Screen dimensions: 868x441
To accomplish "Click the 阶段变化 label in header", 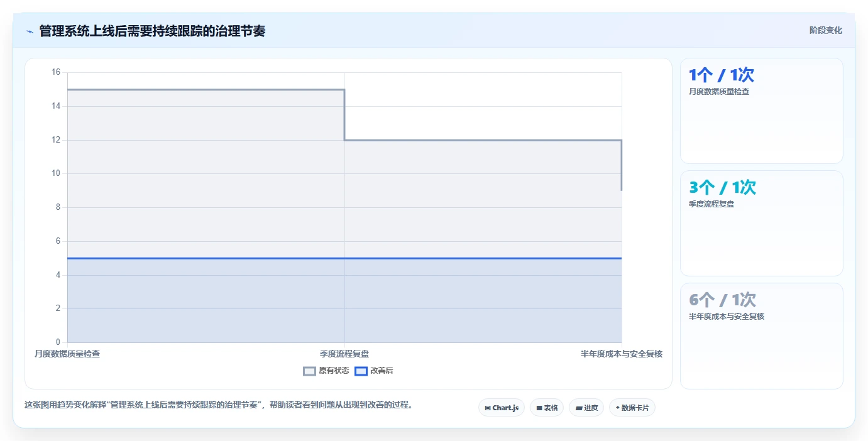I will pos(825,30).
